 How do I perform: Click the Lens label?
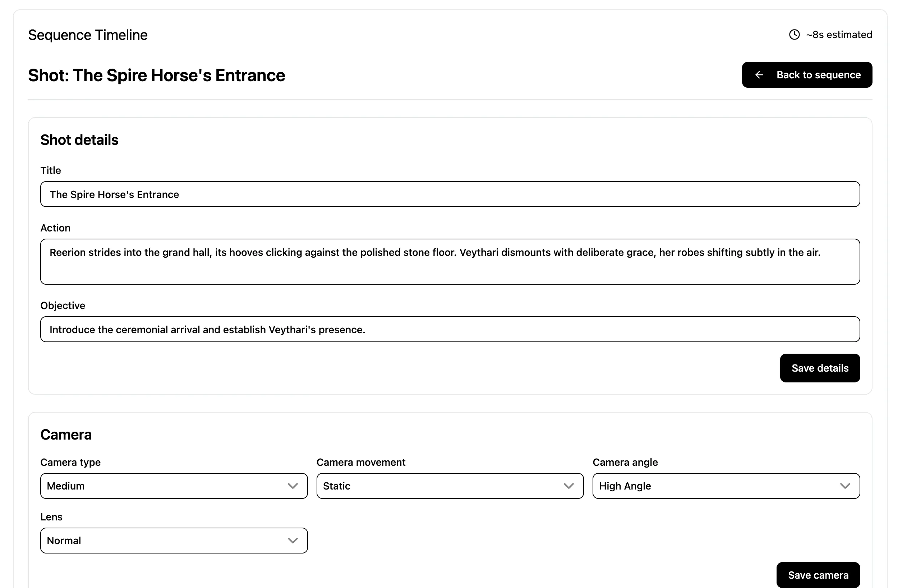point(51,517)
